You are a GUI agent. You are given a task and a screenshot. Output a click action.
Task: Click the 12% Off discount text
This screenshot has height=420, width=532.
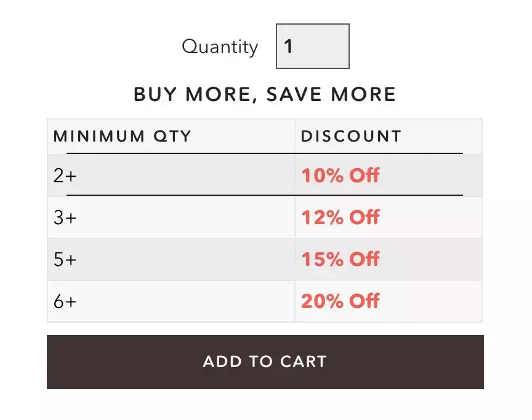tap(341, 217)
